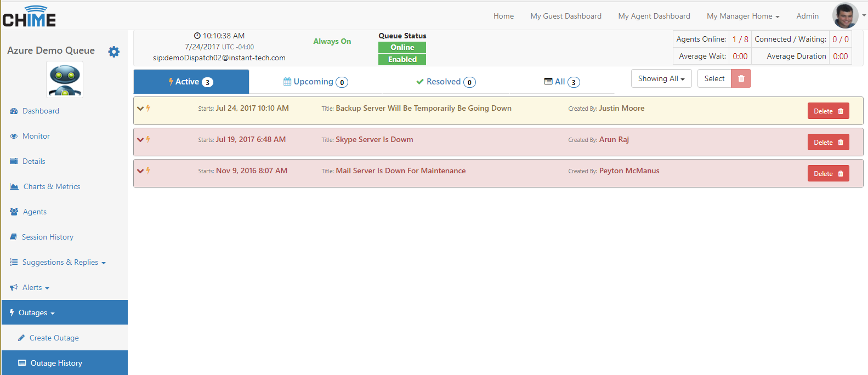The height and width of the screenshot is (375, 868).
Task: Switch to the Resolved outages tab
Action: (x=446, y=82)
